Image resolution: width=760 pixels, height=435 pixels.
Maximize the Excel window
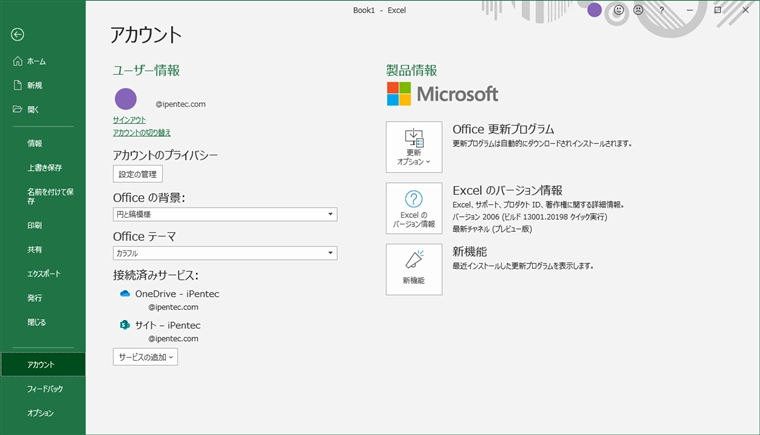(717, 10)
